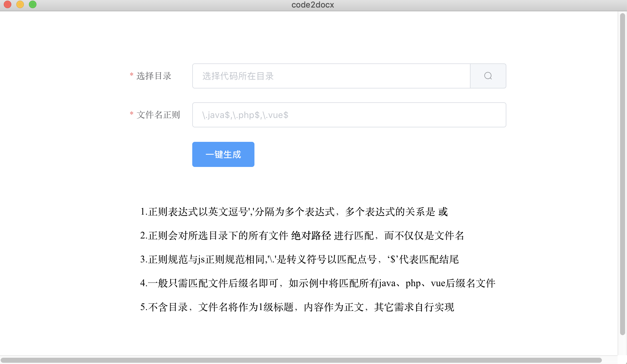Click the code2docx window title
The image size is (627, 364).
[313, 5]
